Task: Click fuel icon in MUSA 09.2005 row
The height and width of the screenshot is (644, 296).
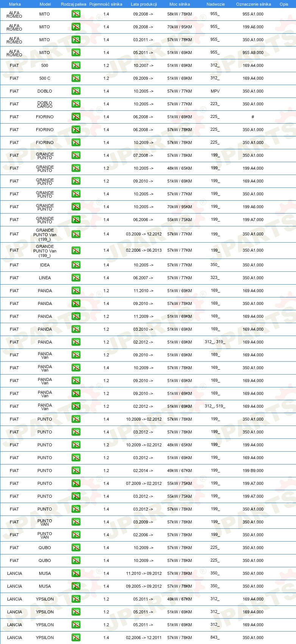Action: [x=76, y=586]
